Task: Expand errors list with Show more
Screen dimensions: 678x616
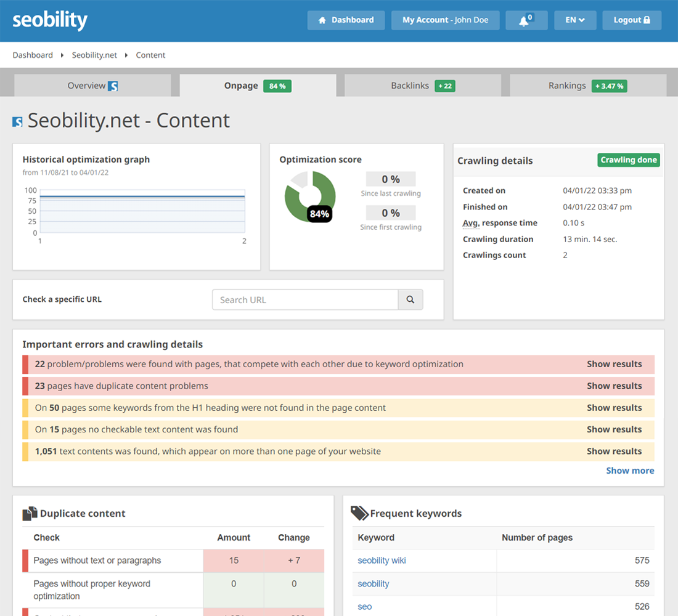Action: [x=630, y=470]
